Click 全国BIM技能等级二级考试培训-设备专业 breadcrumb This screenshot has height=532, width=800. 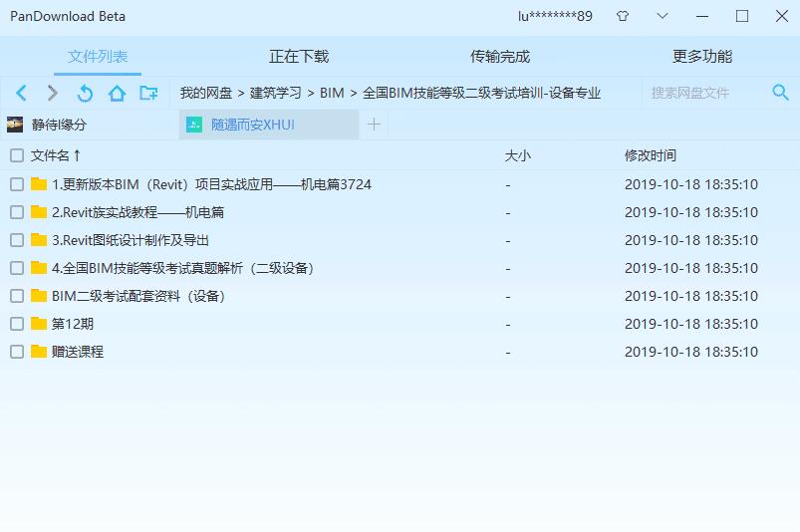tap(481, 93)
